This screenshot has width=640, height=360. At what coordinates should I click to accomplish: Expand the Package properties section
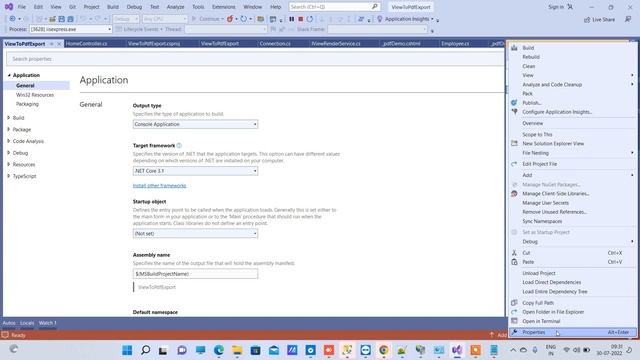point(9,129)
